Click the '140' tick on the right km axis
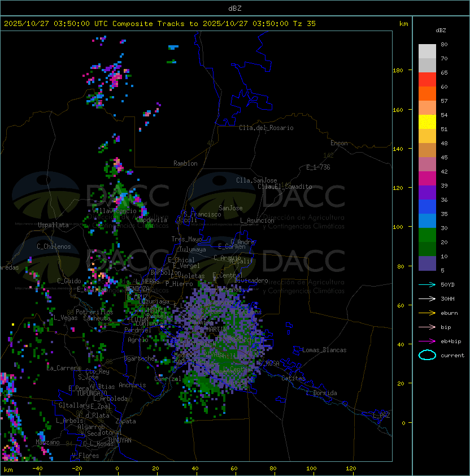Image resolution: width=470 pixels, height=476 pixels. click(398, 149)
